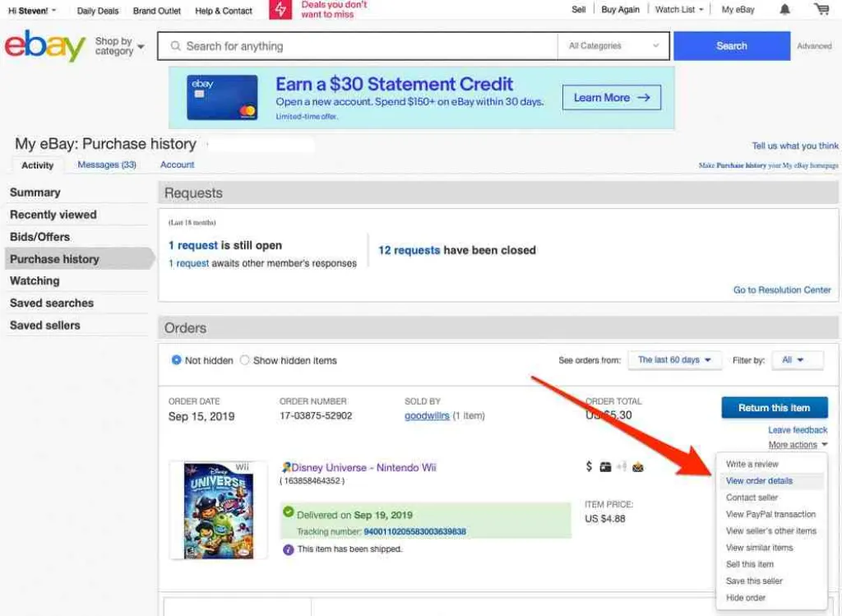Open The last 60 days dropdown
This screenshot has width=842, height=616.
674,360
